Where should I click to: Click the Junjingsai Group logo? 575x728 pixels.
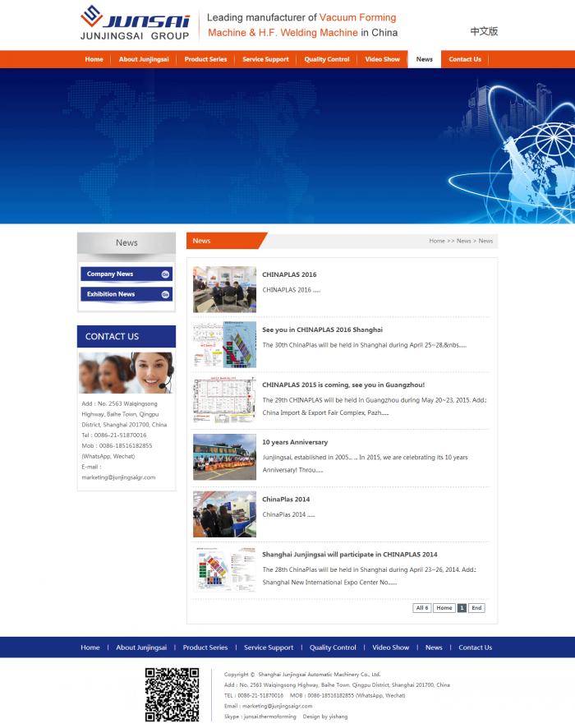pos(136,23)
